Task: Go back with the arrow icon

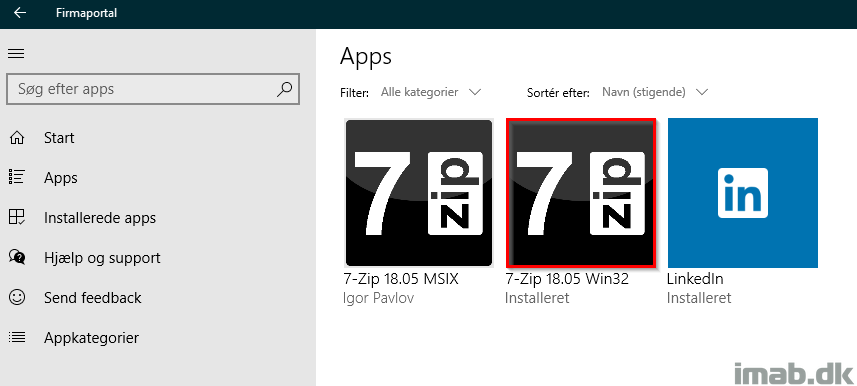Action: (20, 13)
